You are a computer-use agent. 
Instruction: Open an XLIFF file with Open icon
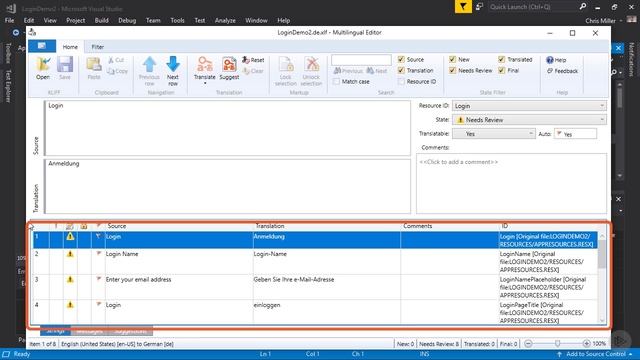coord(43,64)
